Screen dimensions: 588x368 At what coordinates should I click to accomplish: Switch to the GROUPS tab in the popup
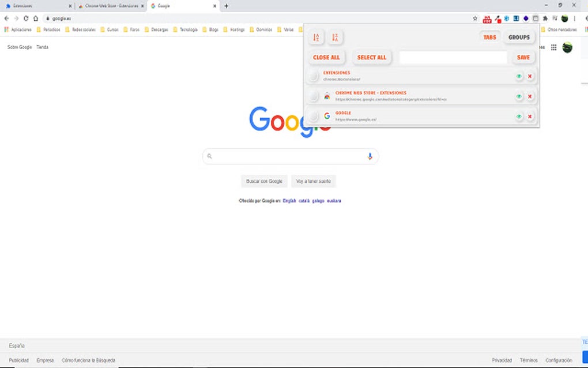tap(519, 36)
